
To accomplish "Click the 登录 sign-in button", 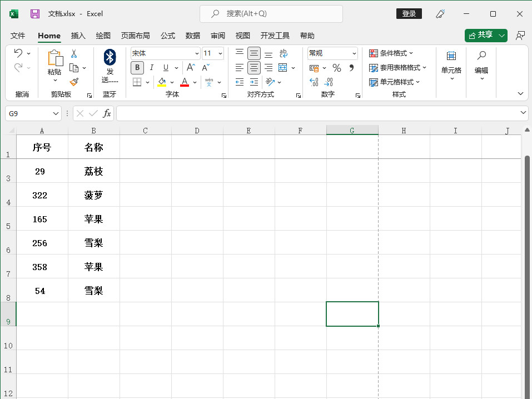I will (x=409, y=13).
